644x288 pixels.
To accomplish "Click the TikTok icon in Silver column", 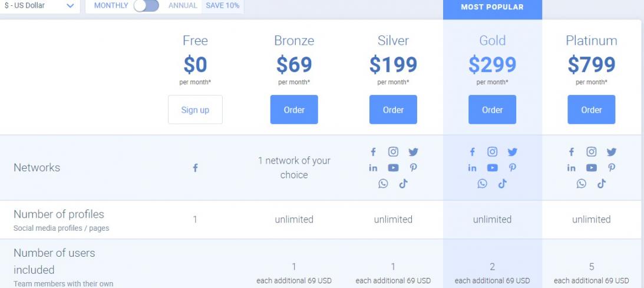I will 403,184.
